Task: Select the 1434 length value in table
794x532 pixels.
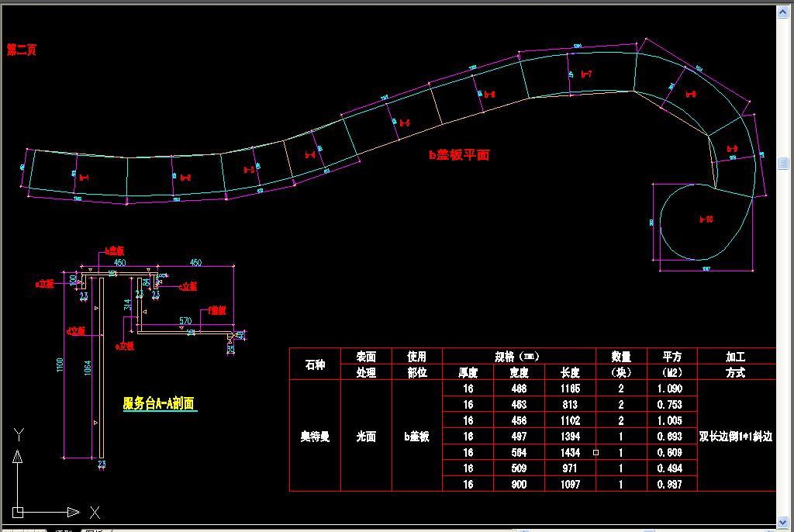Action: (x=570, y=452)
